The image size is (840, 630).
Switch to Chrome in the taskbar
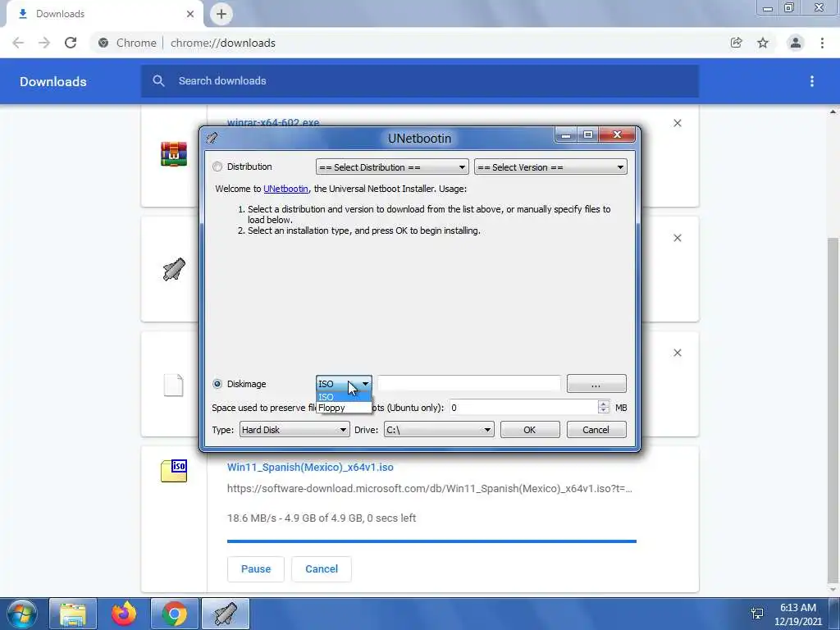174,614
